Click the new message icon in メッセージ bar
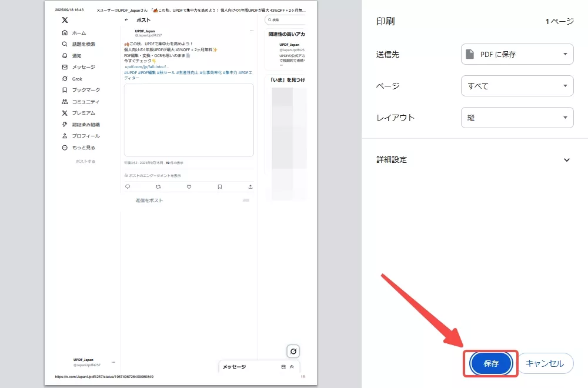The image size is (588, 388). point(283,367)
